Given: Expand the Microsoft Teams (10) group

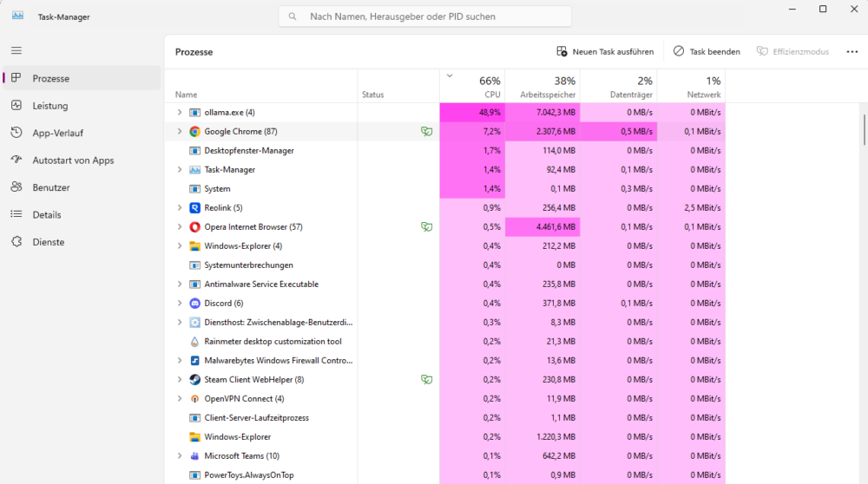Looking at the screenshot, I should (180, 455).
